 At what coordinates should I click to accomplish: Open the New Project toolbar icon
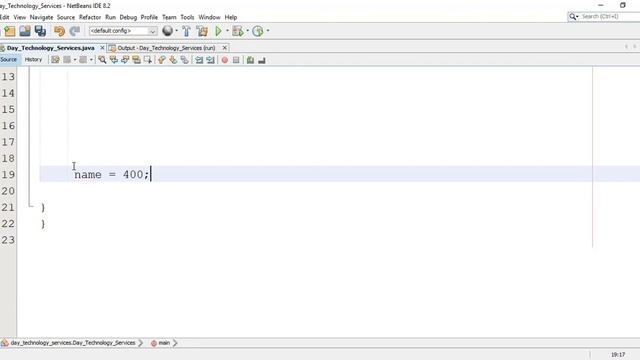[x=9, y=31]
